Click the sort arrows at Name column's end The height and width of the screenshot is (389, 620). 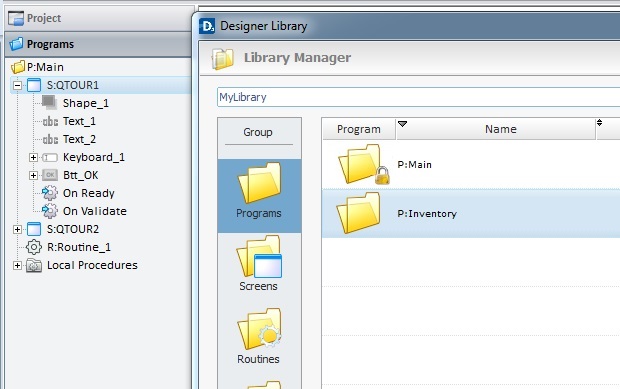pos(599,123)
